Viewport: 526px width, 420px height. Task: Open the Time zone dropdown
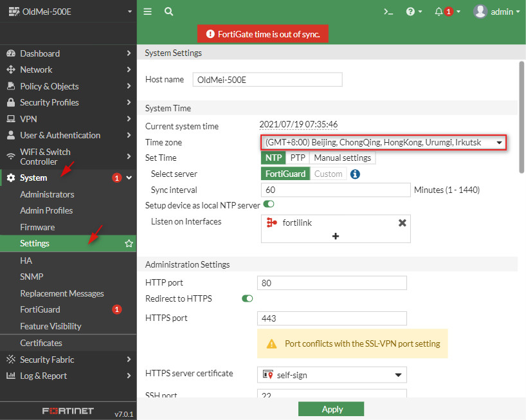click(x=383, y=142)
